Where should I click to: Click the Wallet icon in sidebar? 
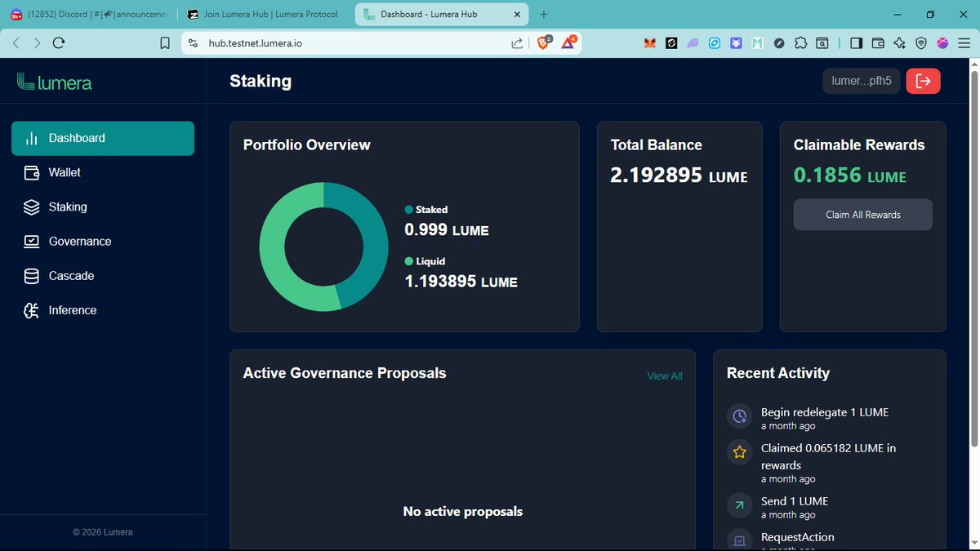[32, 172]
